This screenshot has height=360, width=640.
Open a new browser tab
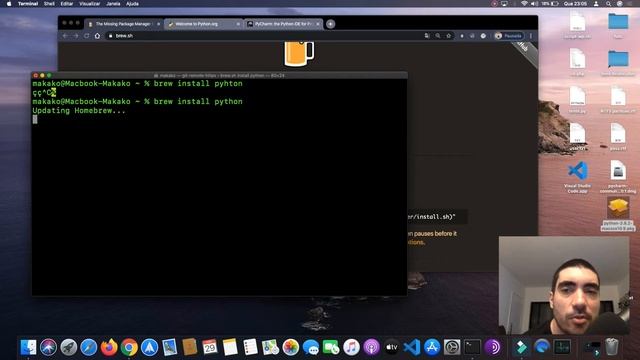[331, 24]
